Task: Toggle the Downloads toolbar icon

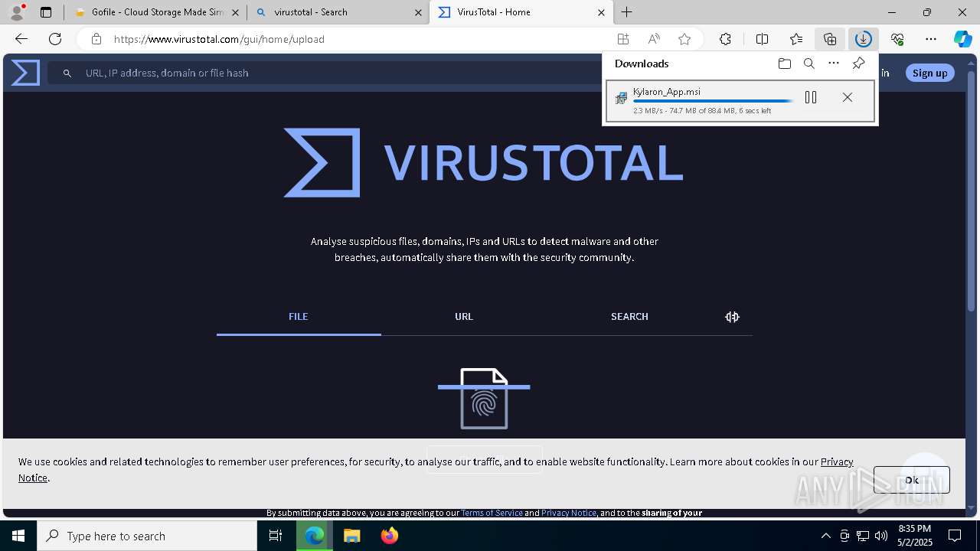Action: click(864, 39)
